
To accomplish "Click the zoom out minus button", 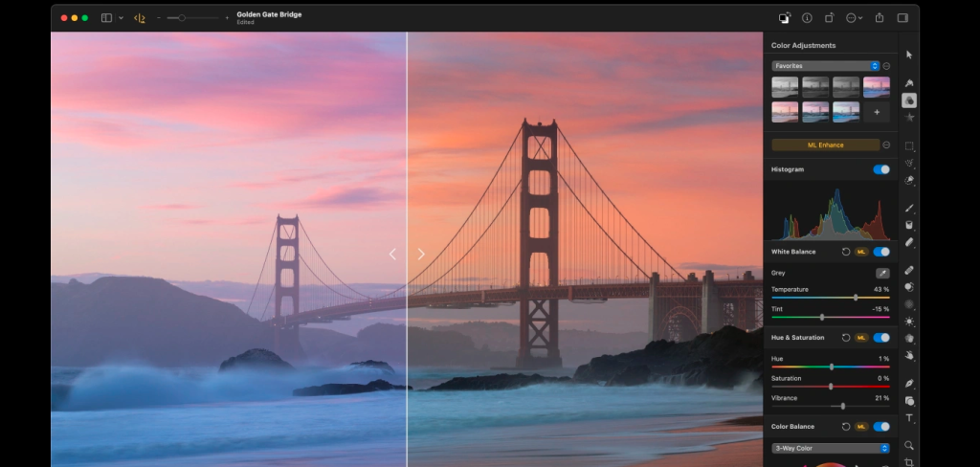I will [159, 18].
